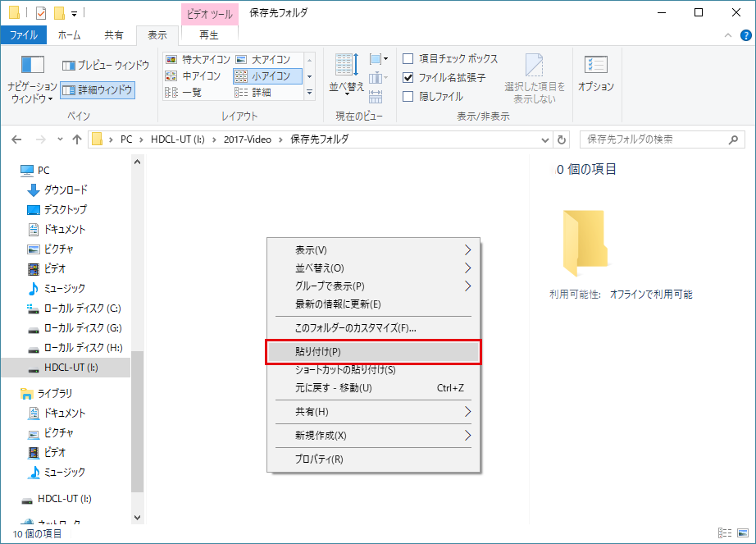
Task: Click the Add columns icon in ribbon
Action: click(x=379, y=78)
